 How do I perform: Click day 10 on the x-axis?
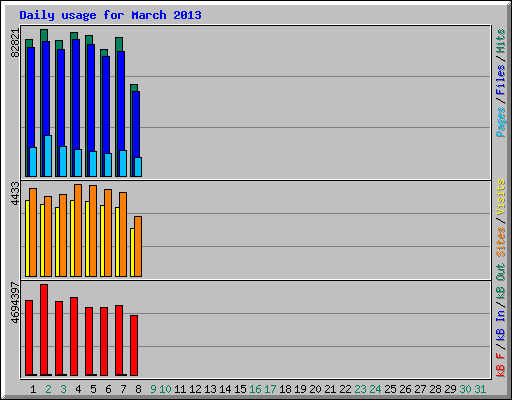(x=165, y=389)
